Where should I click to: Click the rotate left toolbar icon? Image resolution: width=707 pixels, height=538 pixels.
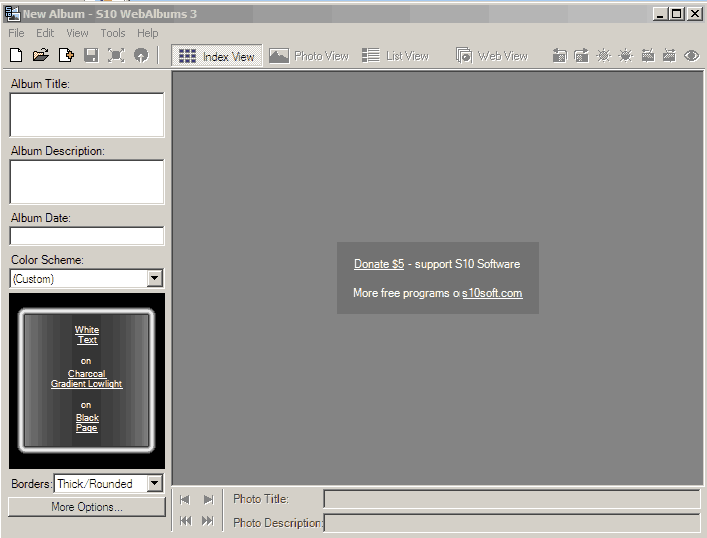click(x=560, y=56)
